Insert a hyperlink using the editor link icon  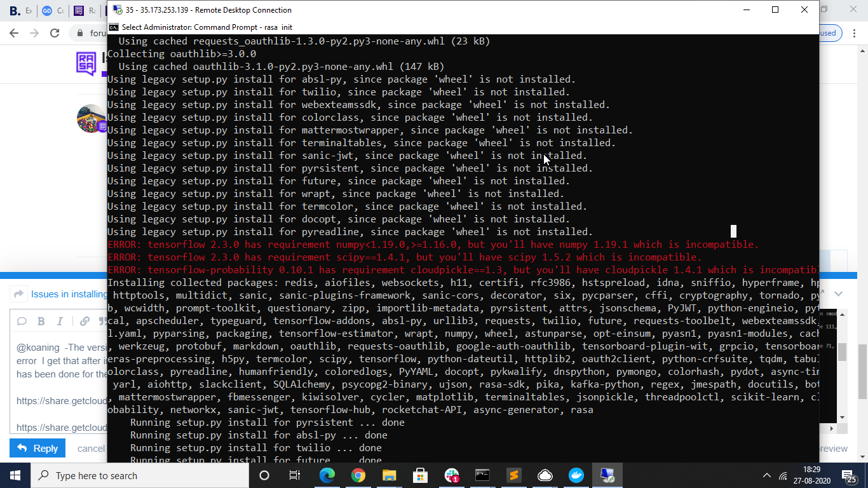tap(85, 321)
